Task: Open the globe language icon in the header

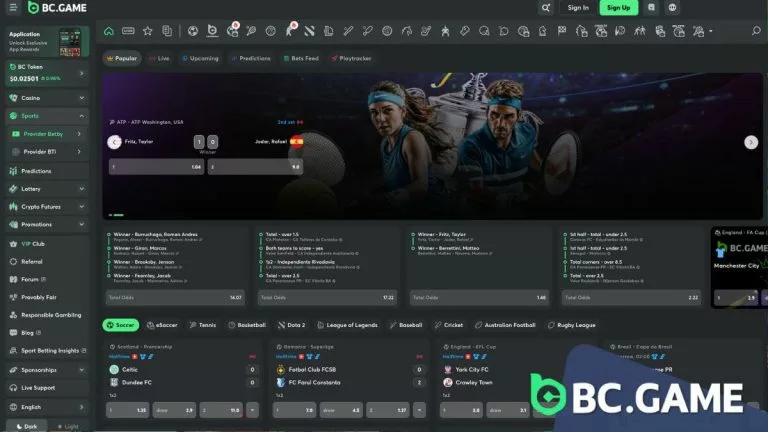Action: (672, 7)
